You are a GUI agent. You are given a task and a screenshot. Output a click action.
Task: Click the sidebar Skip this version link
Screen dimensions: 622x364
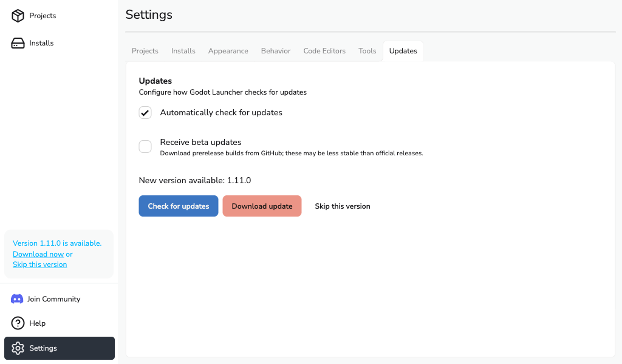pyautogui.click(x=39, y=265)
